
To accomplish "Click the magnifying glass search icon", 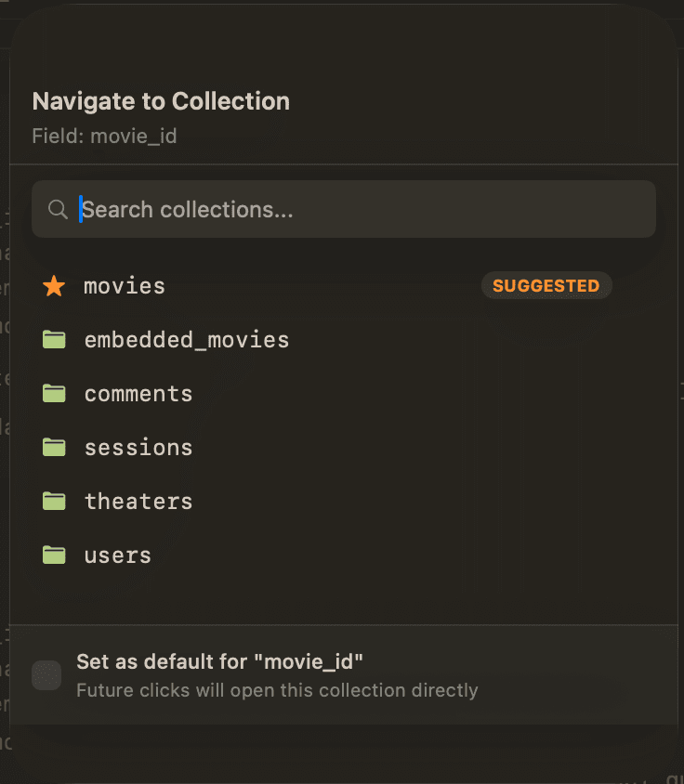I will [57, 209].
